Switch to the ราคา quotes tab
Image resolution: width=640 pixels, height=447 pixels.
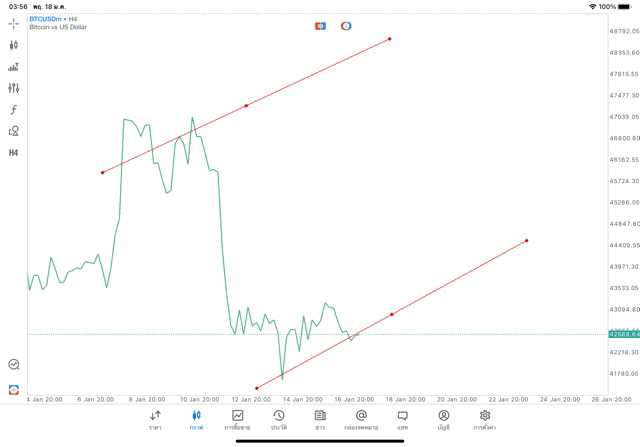(155, 420)
